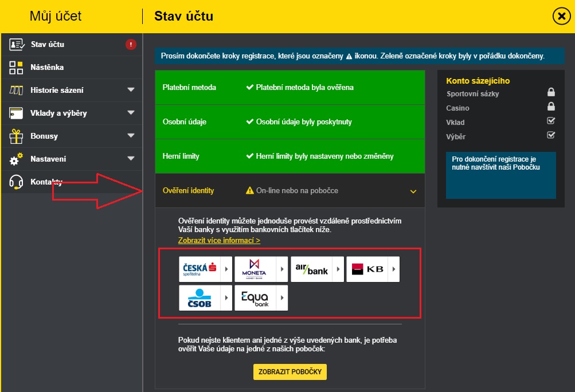This screenshot has height=392, width=575.
Task: Click arrow next to KB button
Action: [x=394, y=269]
